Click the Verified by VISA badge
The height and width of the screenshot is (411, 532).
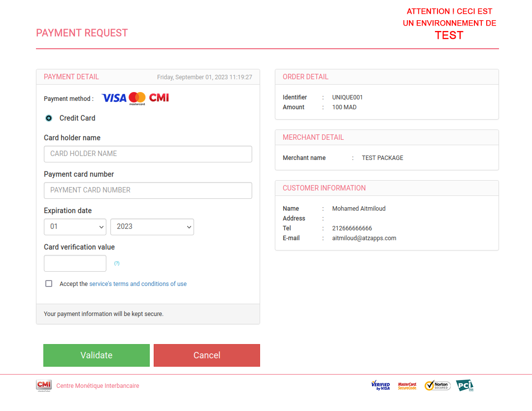380,385
